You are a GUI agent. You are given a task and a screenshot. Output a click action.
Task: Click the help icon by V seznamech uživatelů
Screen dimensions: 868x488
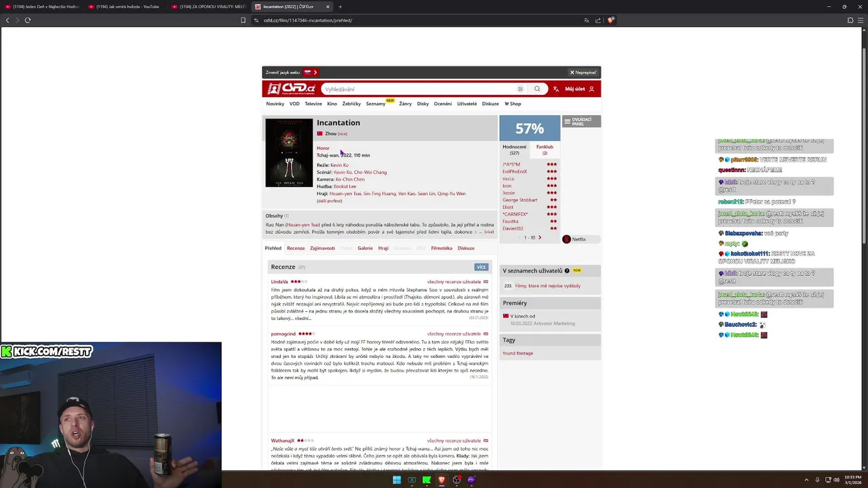coord(567,271)
